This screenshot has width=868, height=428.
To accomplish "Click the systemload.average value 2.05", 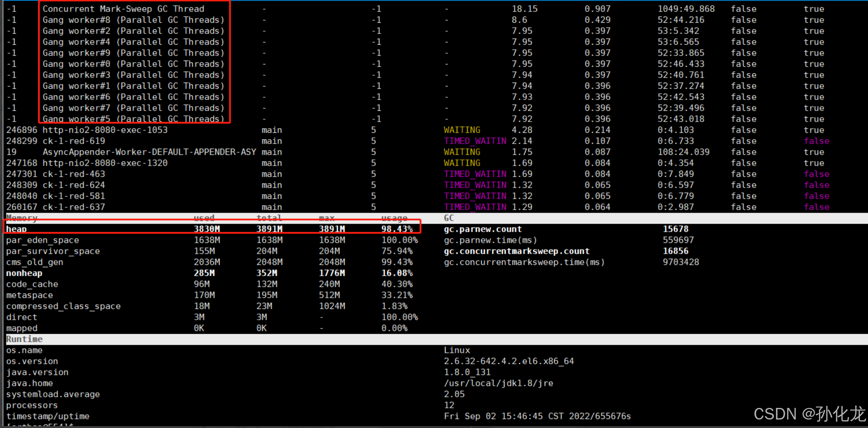I will (454, 394).
